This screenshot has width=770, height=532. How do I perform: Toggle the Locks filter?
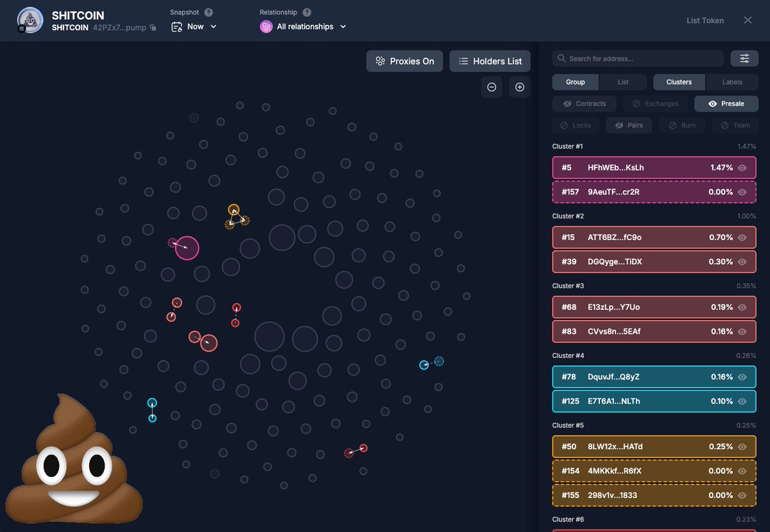[576, 125]
